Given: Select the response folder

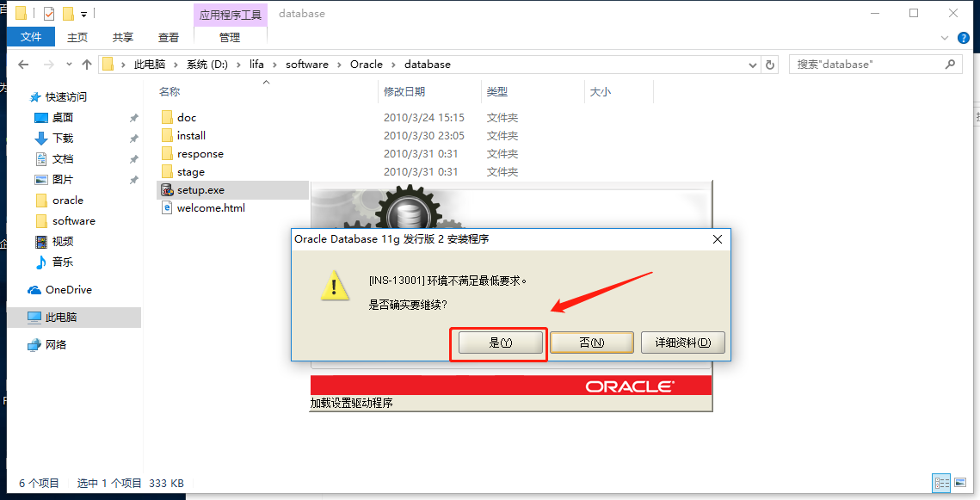Looking at the screenshot, I should [x=200, y=154].
